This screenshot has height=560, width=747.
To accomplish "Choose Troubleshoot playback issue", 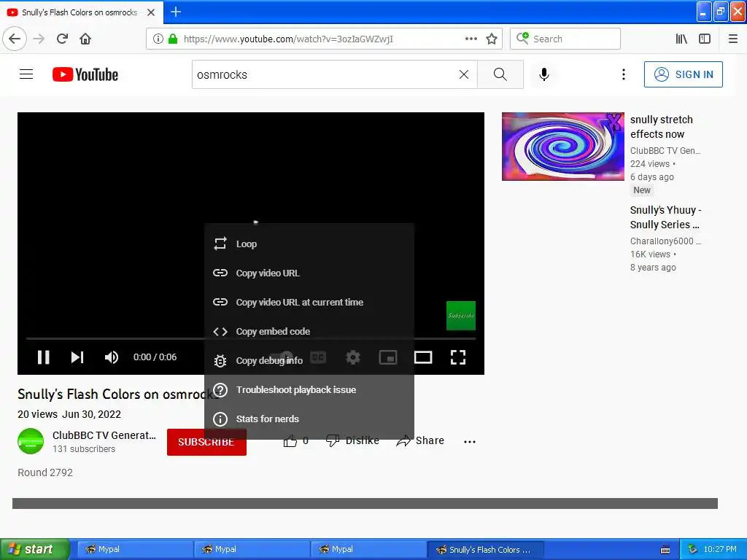I will click(x=309, y=390).
